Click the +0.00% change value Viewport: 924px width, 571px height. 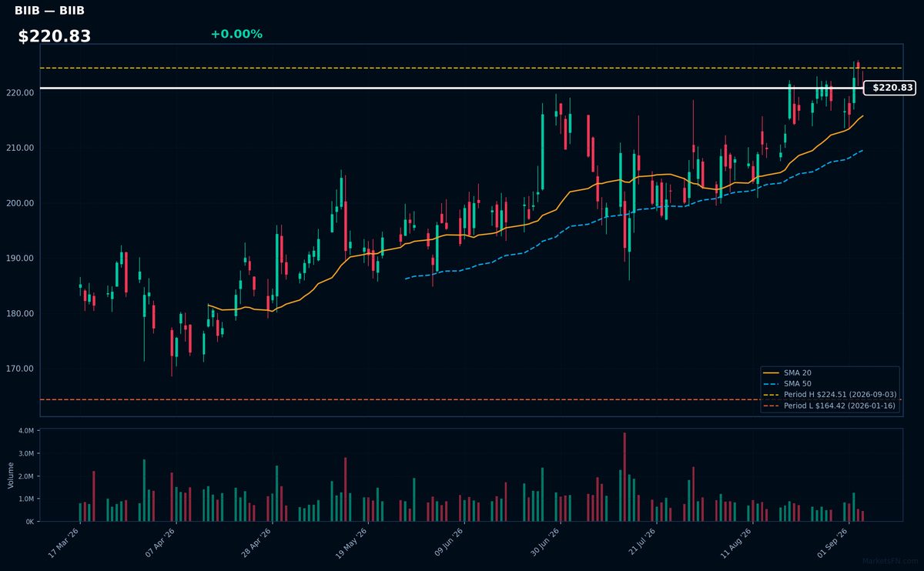(236, 34)
